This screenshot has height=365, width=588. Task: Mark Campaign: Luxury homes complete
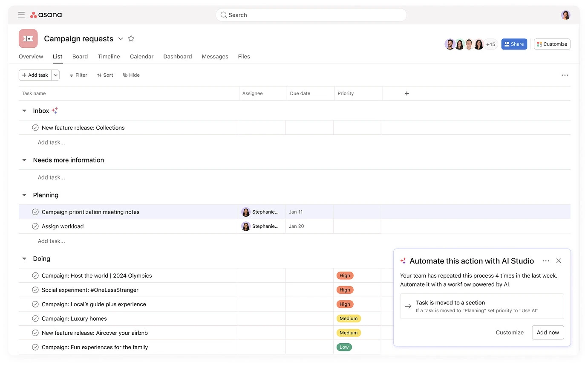point(35,319)
